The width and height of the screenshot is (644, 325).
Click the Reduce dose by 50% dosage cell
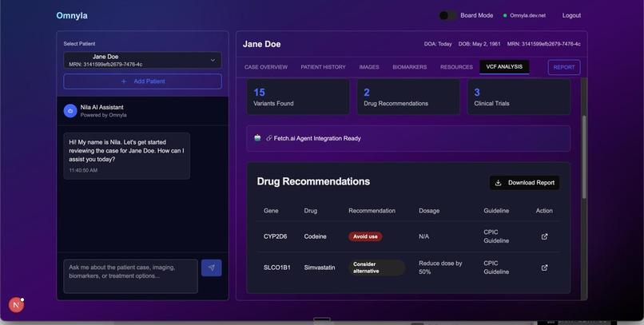(x=440, y=268)
